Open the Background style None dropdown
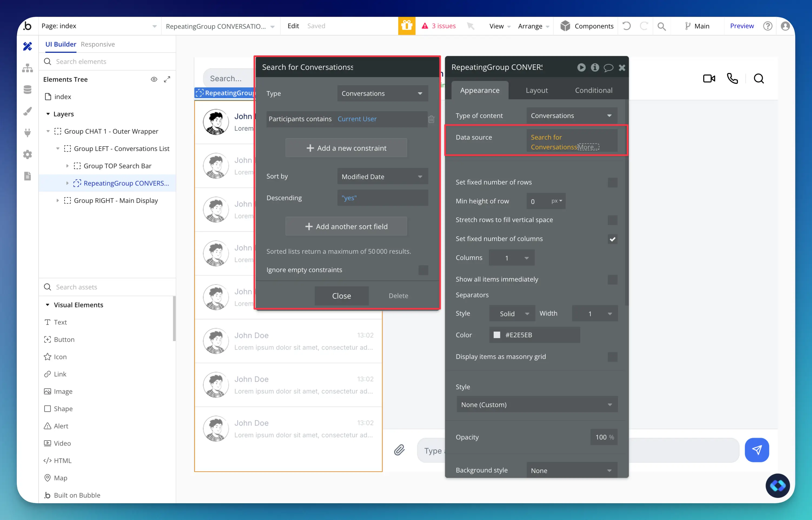812x520 pixels. [x=572, y=470]
